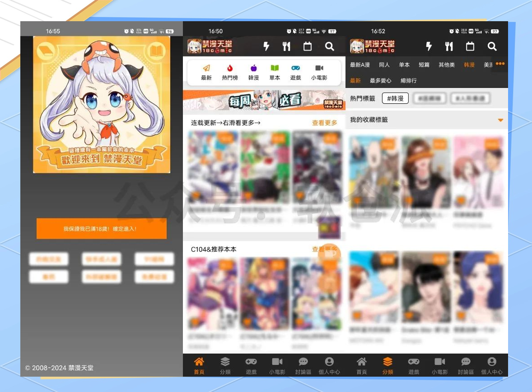Sort by 總排行 in the category screen
The width and height of the screenshot is (532, 392).
tap(409, 81)
